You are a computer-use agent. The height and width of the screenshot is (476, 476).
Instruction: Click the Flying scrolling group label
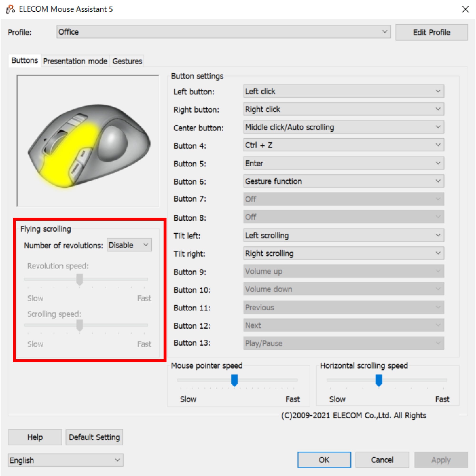46,229
